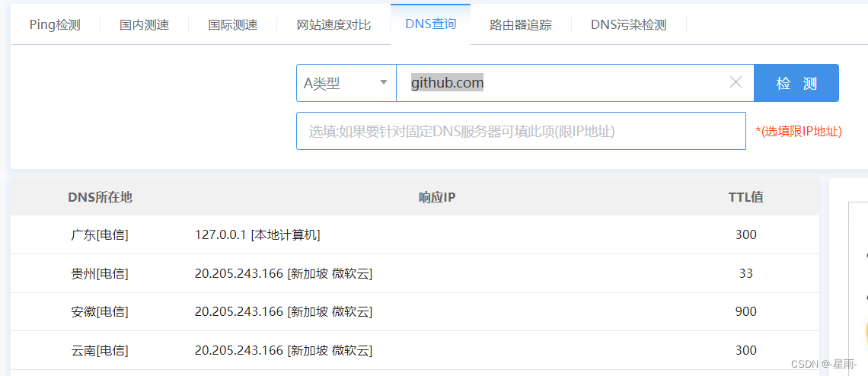Screen dimensions: 868x376
Task: Select the 国际测速 tab
Action: (233, 24)
